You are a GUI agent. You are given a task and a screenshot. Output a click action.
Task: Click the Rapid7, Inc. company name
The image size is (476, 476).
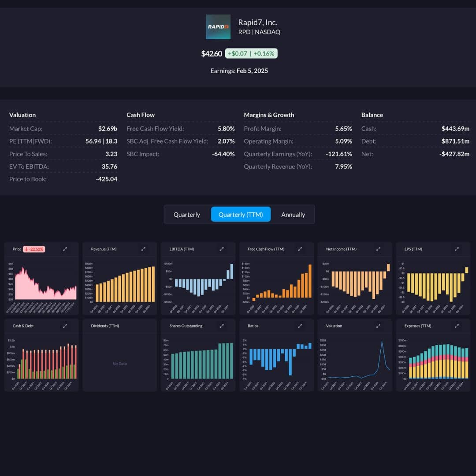pyautogui.click(x=258, y=22)
